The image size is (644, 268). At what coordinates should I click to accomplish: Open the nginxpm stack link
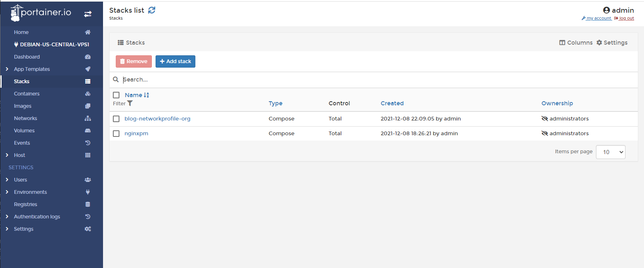pos(136,134)
